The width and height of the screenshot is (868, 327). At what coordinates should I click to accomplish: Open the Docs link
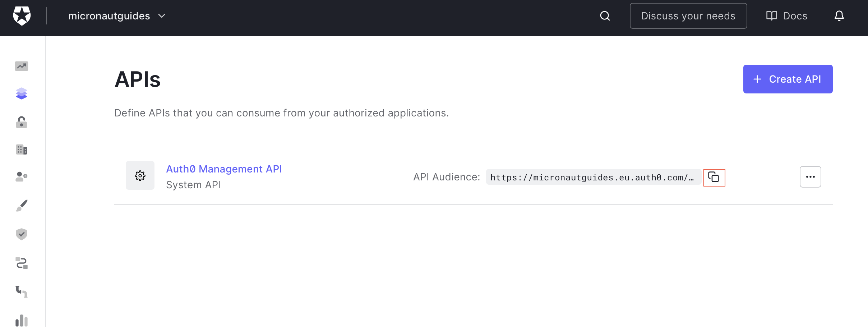tap(787, 16)
